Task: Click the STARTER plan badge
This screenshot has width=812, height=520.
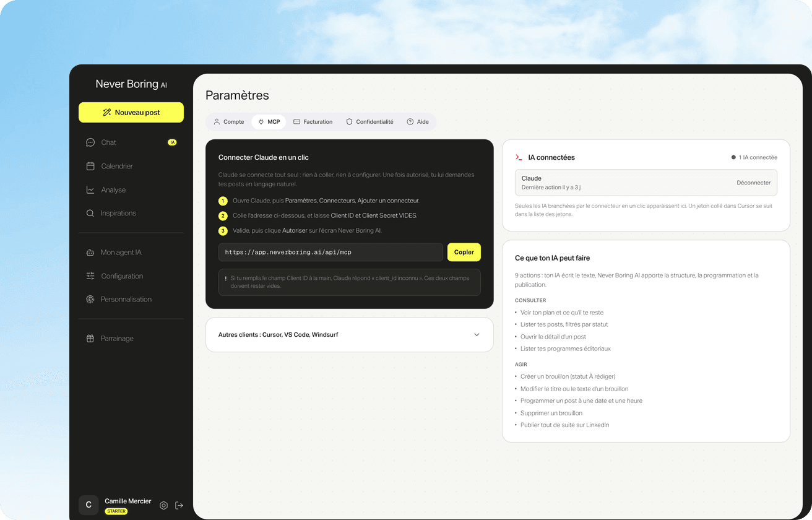Action: (116, 511)
